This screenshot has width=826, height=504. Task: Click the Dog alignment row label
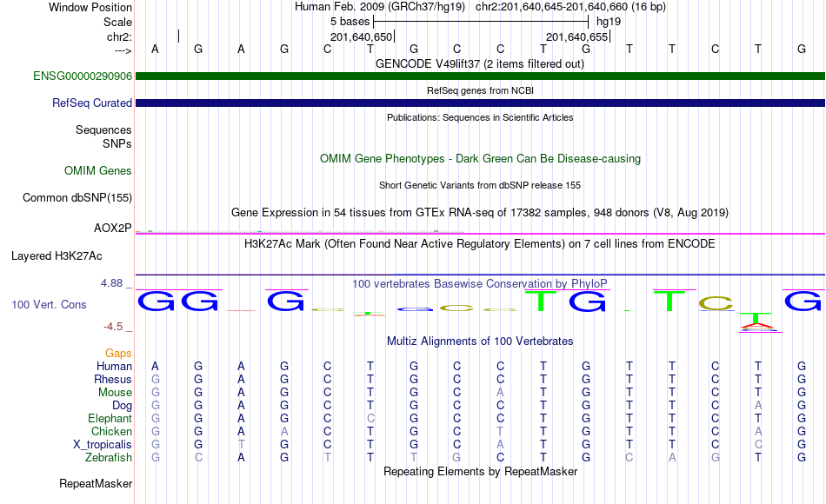[122, 406]
